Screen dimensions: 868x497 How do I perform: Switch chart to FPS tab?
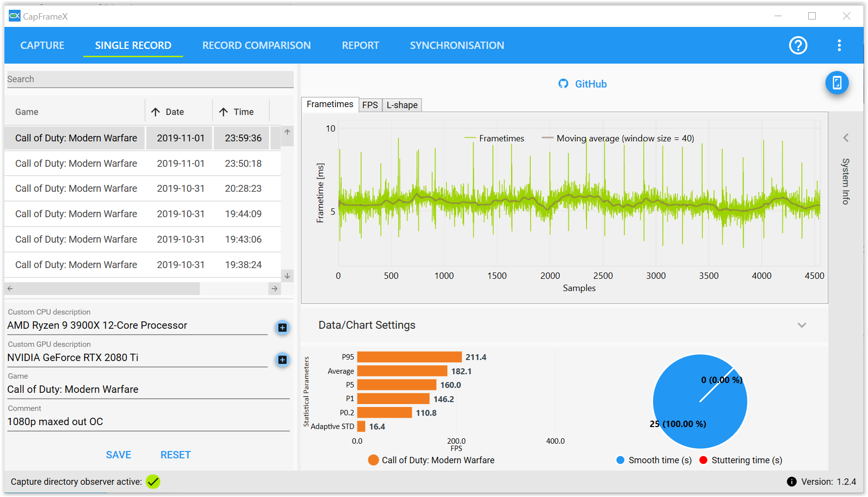click(370, 105)
